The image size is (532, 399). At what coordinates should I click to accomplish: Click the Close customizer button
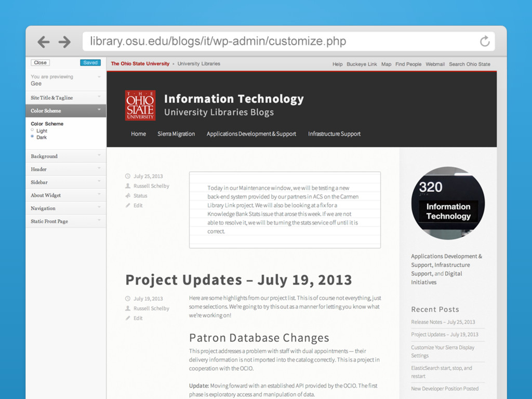click(x=41, y=62)
